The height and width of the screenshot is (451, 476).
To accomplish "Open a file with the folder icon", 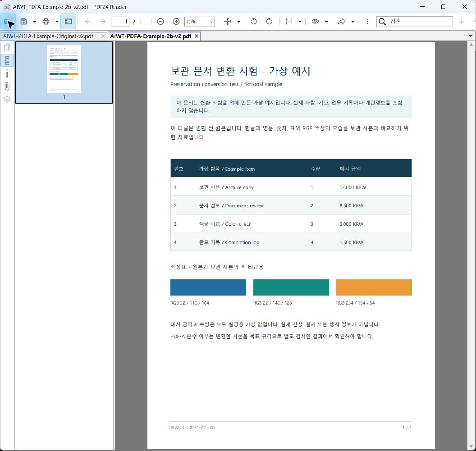I will tap(7, 22).
